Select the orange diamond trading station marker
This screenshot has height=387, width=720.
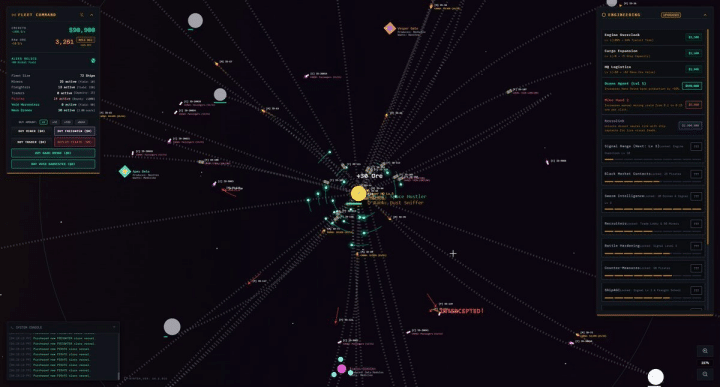coord(389,28)
